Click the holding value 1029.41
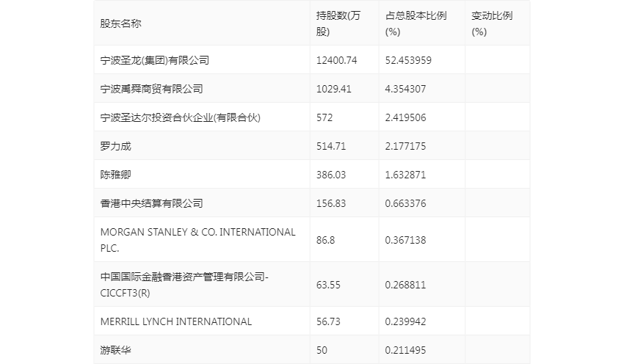 [334, 89]
